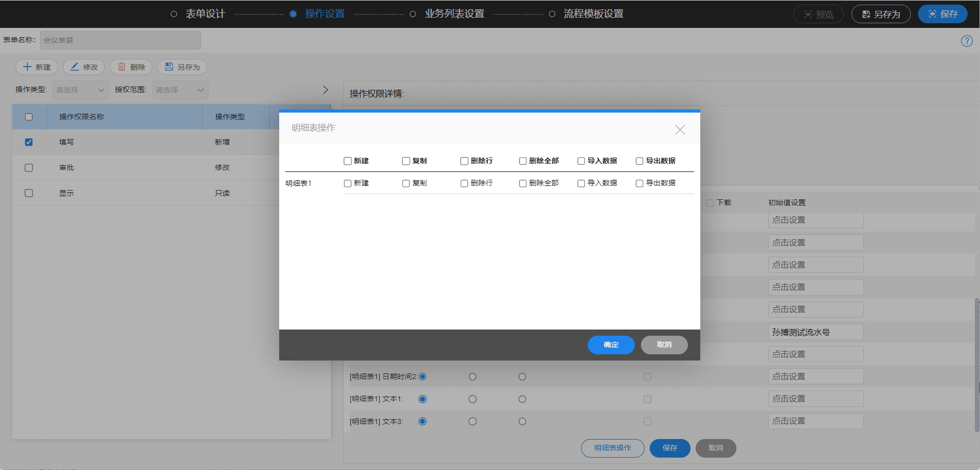The image size is (980, 470).
Task: Click the 明细表1 row label
Action: pos(298,184)
